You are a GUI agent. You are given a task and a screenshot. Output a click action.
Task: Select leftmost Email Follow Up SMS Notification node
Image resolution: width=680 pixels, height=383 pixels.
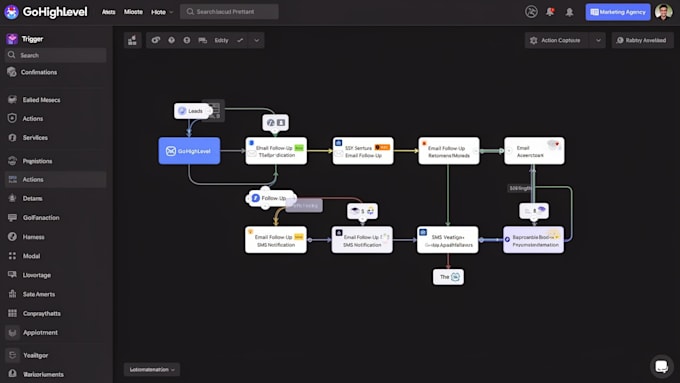pyautogui.click(x=276, y=240)
